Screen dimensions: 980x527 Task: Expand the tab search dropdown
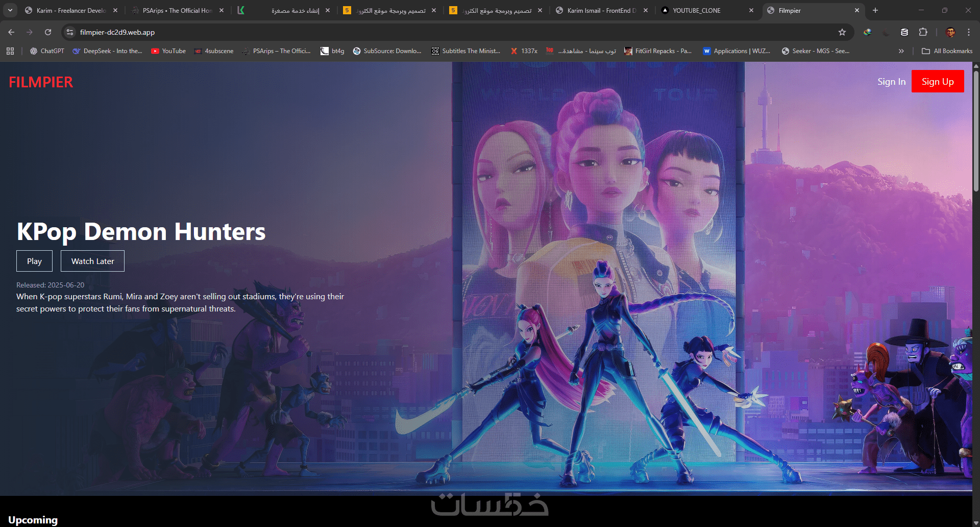[x=10, y=10]
